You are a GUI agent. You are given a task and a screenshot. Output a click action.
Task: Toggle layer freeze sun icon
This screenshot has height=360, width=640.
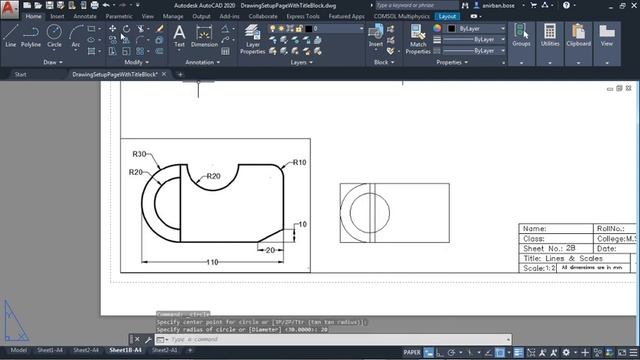pyautogui.click(x=281, y=29)
